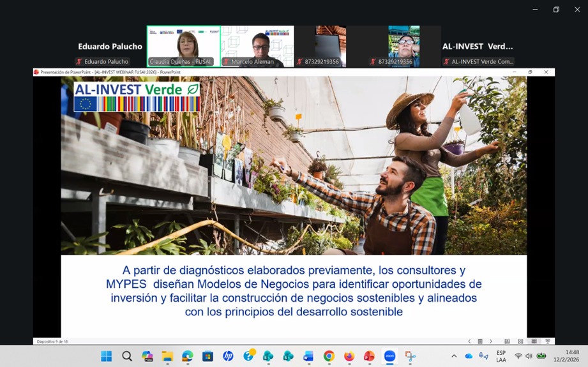Screen dimensions: 588x367
Task: Select 87329219356 tile showing a laptop
Action: [x=331, y=47]
